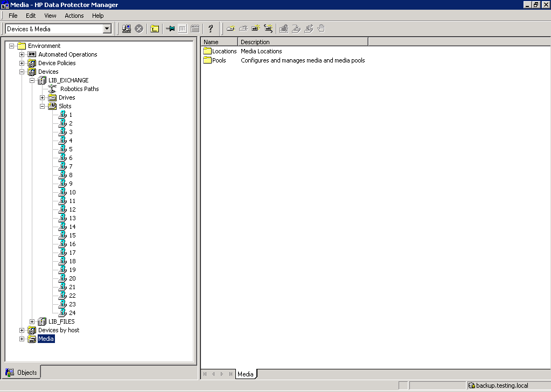Screen dimensions: 551x392
Task: Click the Description column header
Action: coord(302,42)
